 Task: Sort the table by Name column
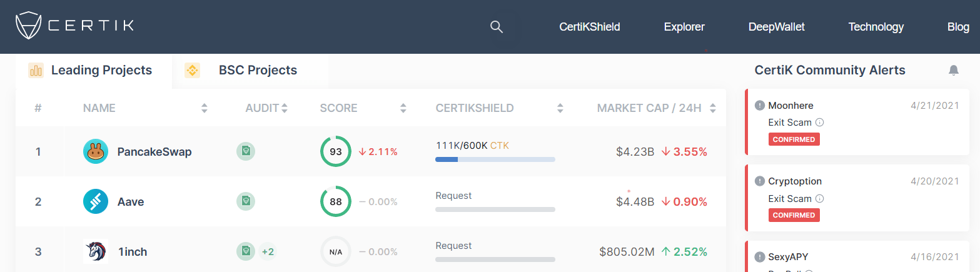click(x=204, y=108)
